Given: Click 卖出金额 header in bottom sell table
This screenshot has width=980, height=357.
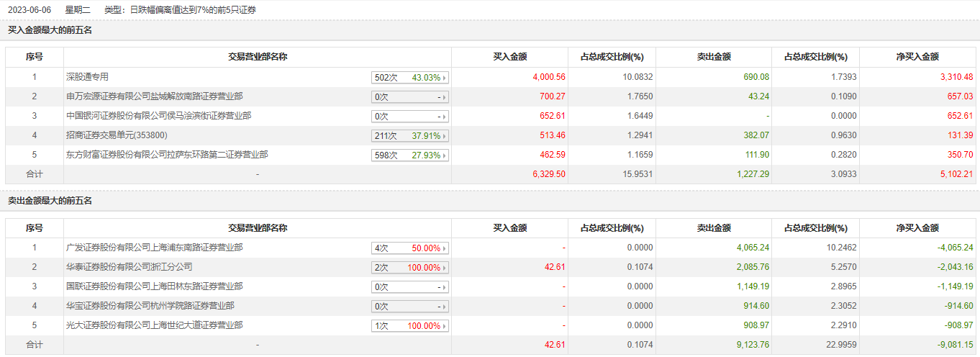Looking at the screenshot, I should pos(714,228).
